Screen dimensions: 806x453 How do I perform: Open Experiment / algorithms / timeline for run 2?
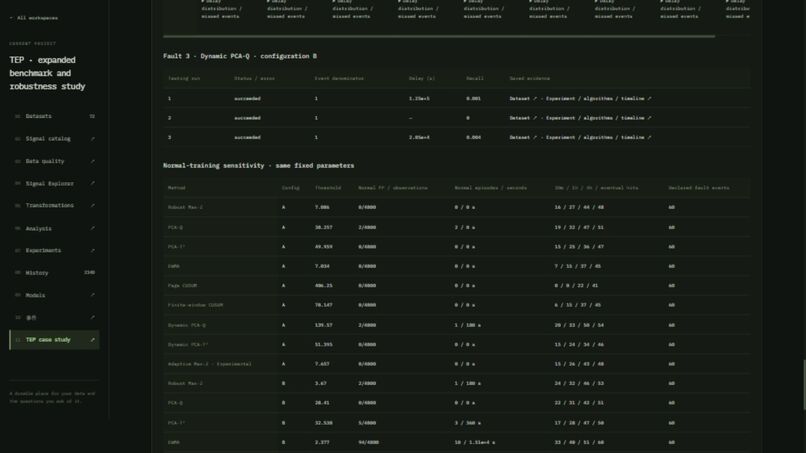point(598,118)
